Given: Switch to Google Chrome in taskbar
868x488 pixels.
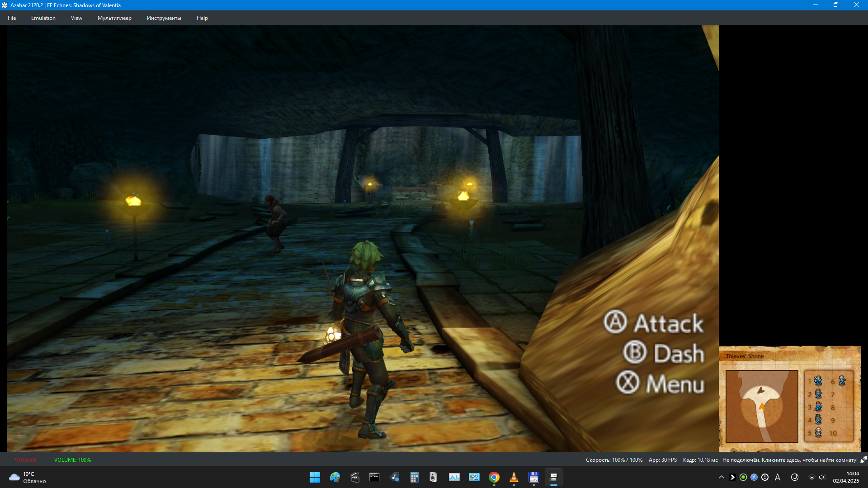Looking at the screenshot, I should pyautogui.click(x=494, y=477).
